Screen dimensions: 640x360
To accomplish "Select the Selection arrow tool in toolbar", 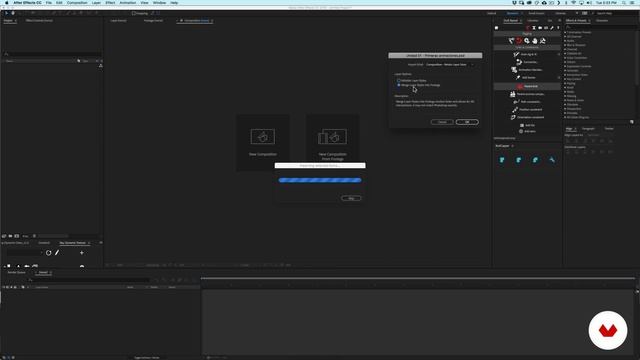I will (7, 13).
